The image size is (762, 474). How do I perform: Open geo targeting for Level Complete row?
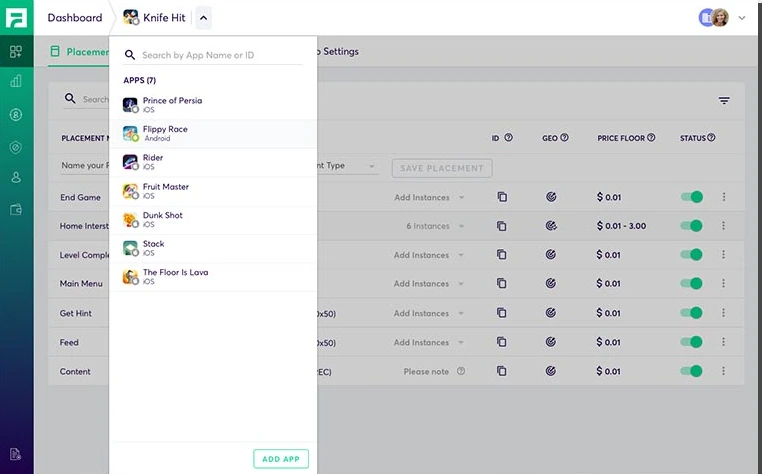551,254
